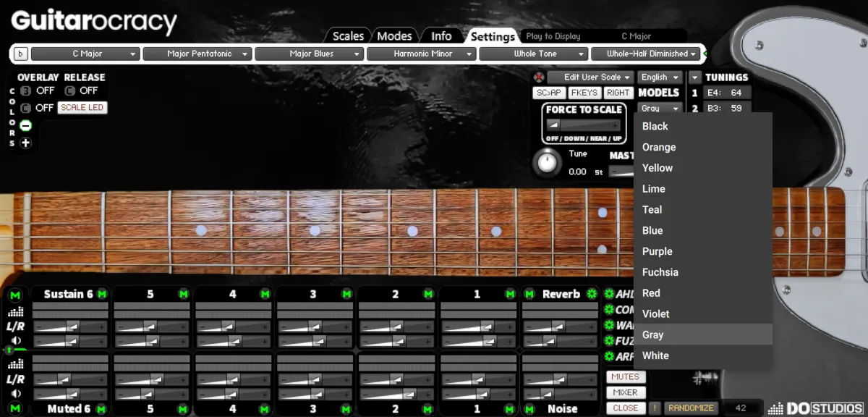Click the CLOSE button
This screenshot has width=868, height=417.
(x=626, y=408)
